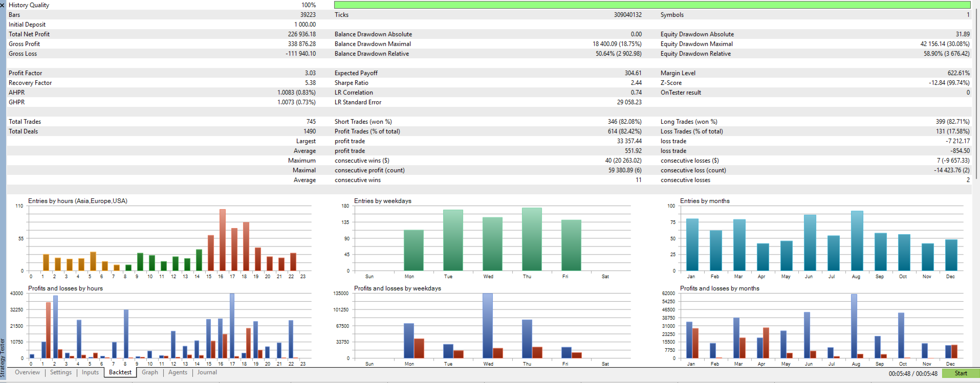Screen dimensions: 980x383
Task: Click Profit Factor value 3.03
Action: pos(310,73)
